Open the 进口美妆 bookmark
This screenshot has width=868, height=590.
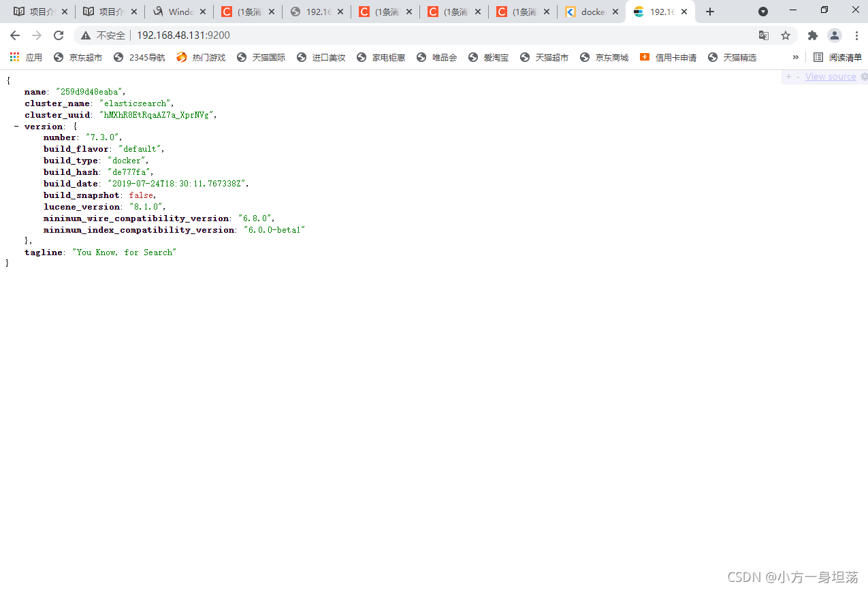(321, 58)
